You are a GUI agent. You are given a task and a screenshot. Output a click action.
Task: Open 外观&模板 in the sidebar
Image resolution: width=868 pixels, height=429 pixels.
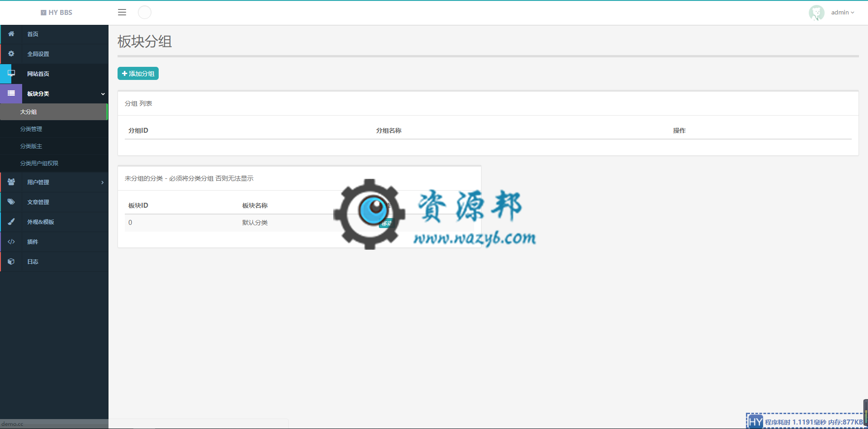point(54,222)
